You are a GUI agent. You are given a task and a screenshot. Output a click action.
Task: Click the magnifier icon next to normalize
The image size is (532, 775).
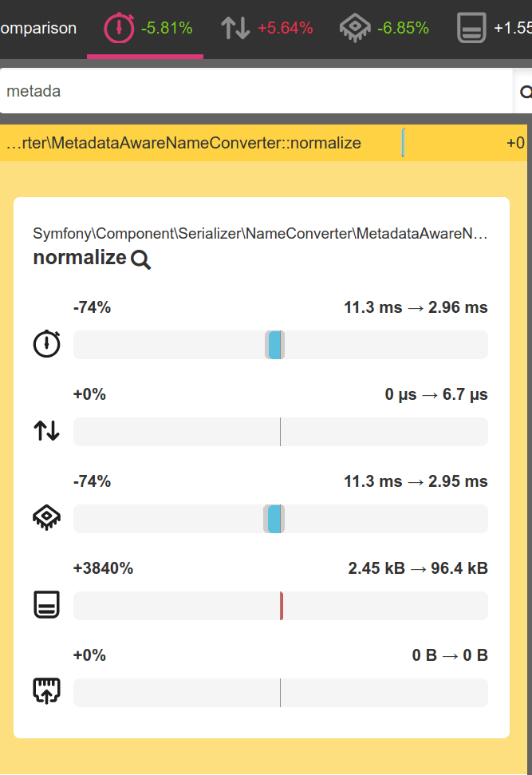pos(141,259)
